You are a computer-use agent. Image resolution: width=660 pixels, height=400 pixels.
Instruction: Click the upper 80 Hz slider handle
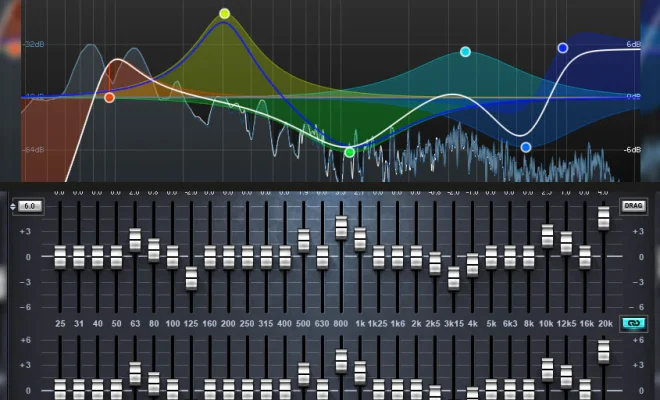pyautogui.click(x=154, y=250)
